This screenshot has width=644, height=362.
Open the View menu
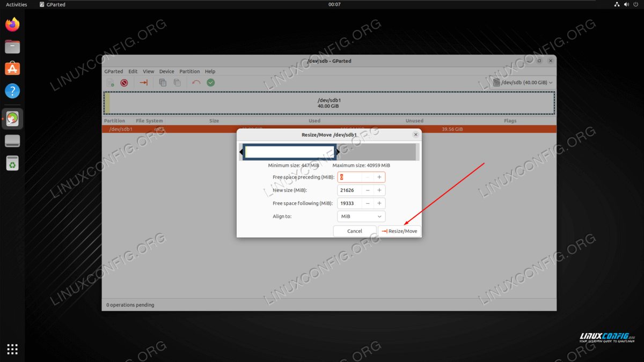point(149,71)
